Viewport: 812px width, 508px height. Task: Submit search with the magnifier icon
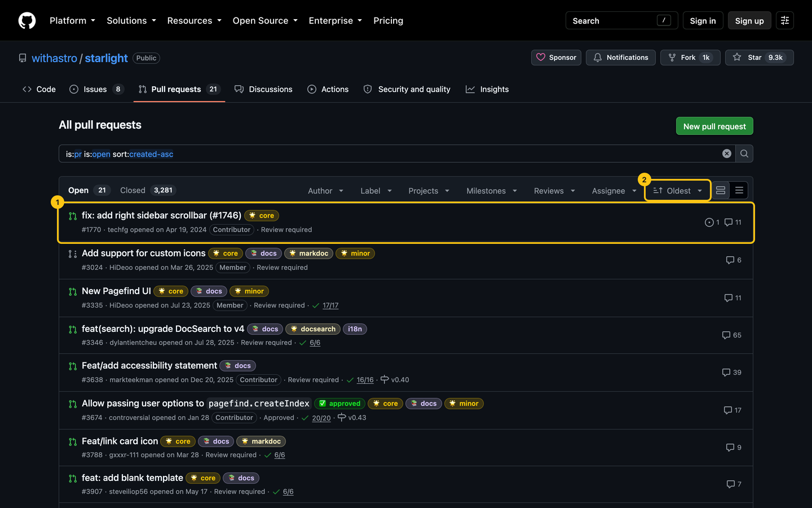(744, 154)
